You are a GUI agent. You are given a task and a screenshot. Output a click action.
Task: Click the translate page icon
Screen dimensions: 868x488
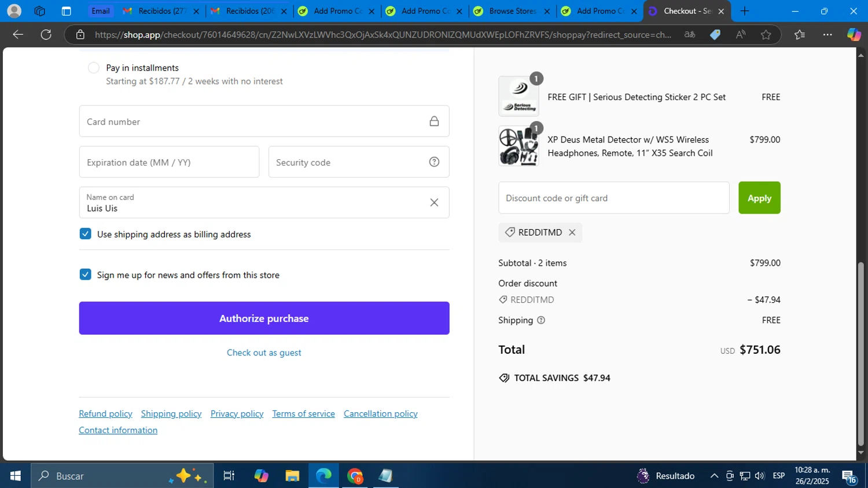click(x=690, y=35)
